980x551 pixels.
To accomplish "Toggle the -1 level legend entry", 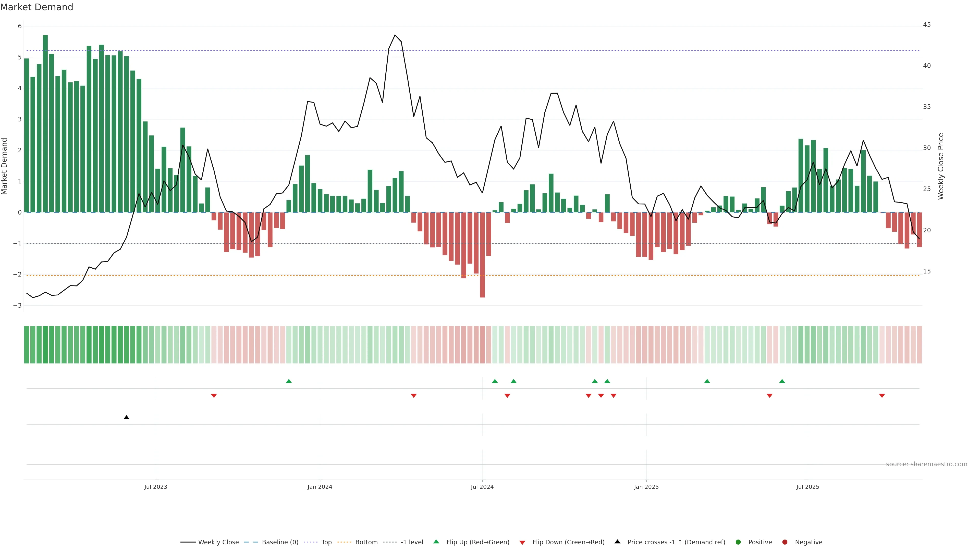I will [412, 542].
